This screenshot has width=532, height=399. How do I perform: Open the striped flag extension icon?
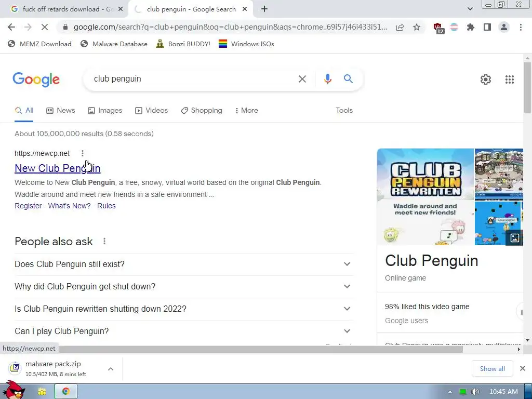tap(454, 27)
